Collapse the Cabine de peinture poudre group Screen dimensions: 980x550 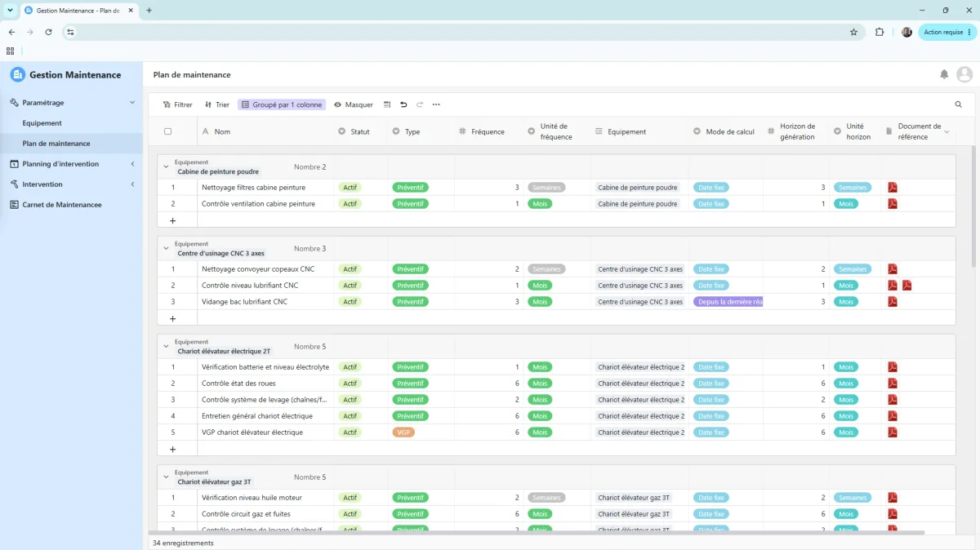coord(166,166)
